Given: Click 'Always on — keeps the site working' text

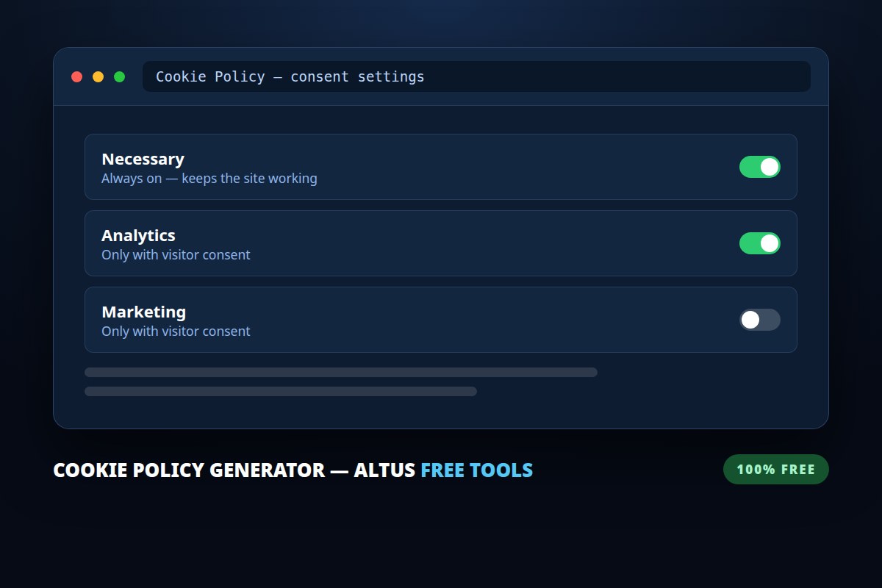Looking at the screenshot, I should click(209, 179).
